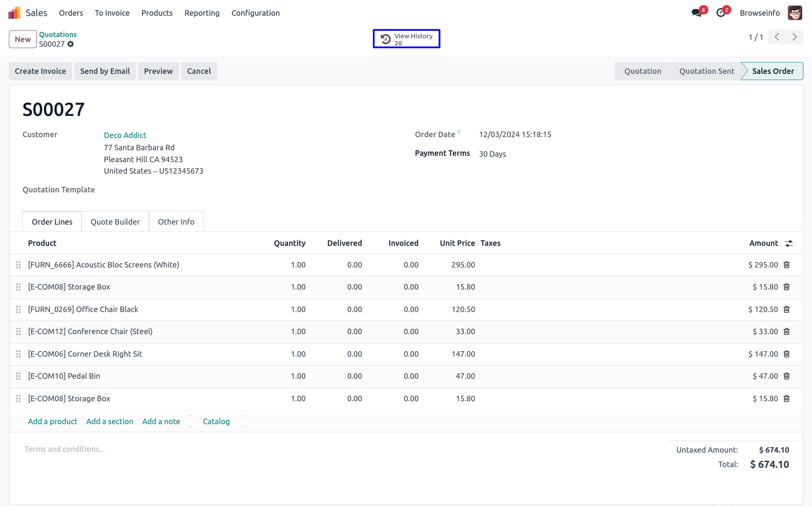Click drag handle of Conference Chair row
812x507 pixels.
(x=18, y=332)
